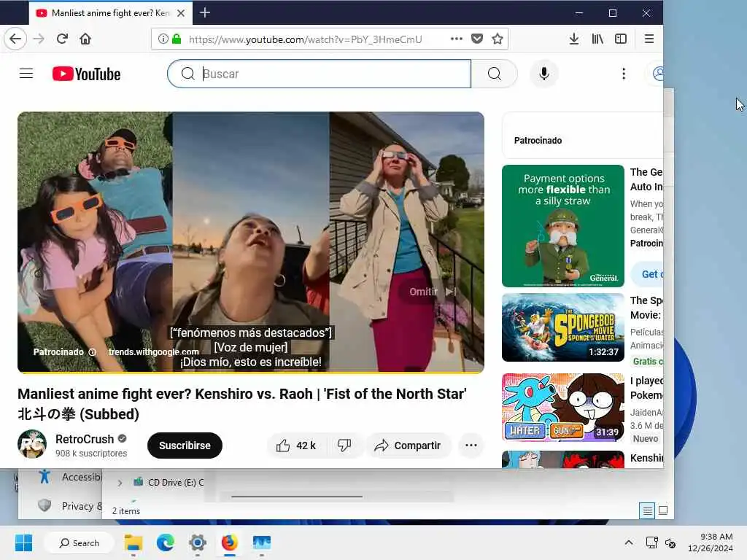Screen dimensions: 747x560
Task: Click the muted volume tray icon
Action: click(670, 542)
